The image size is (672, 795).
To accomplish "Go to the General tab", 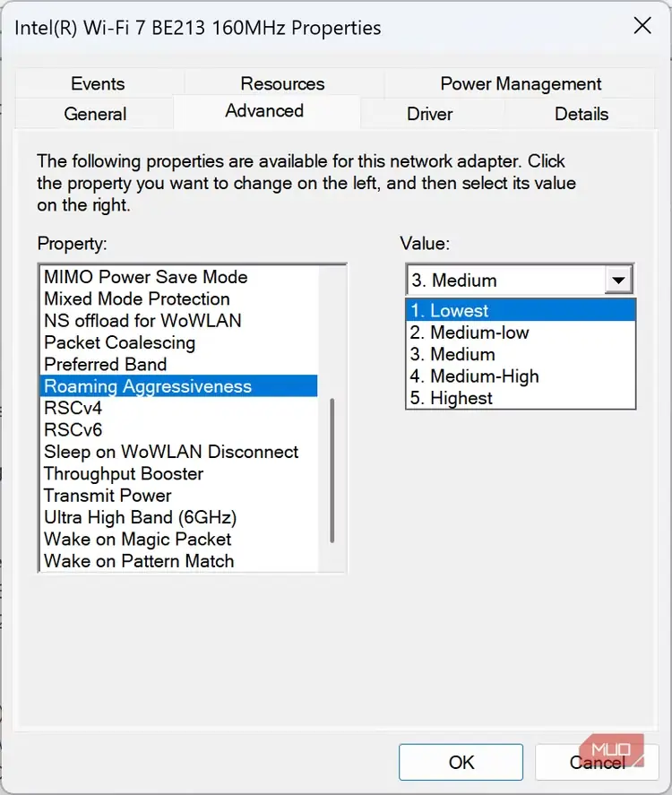I will [x=95, y=114].
